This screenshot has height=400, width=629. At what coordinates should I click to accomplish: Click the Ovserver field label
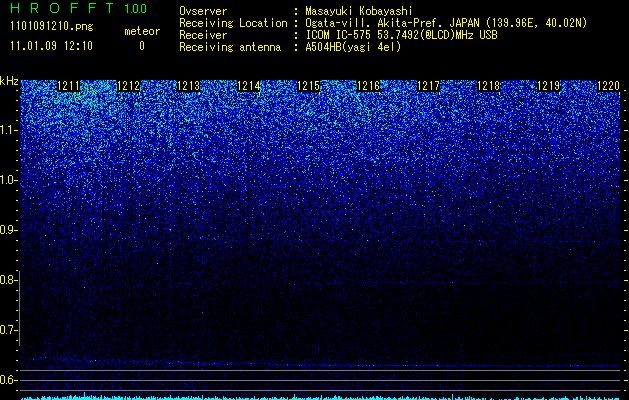[203, 11]
